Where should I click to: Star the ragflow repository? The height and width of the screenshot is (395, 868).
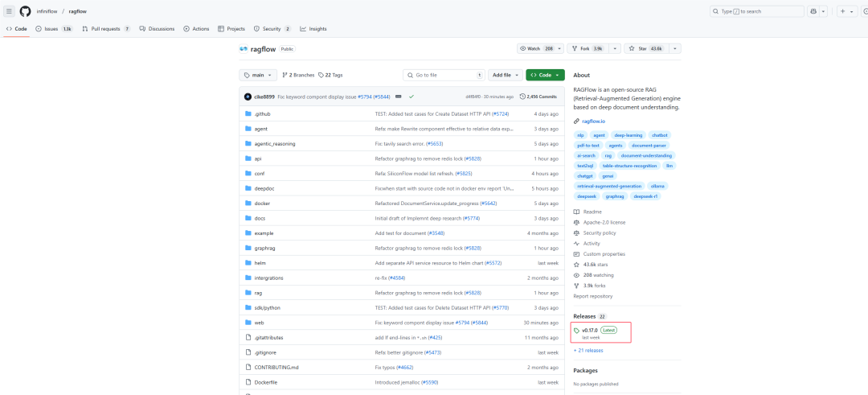pos(646,49)
